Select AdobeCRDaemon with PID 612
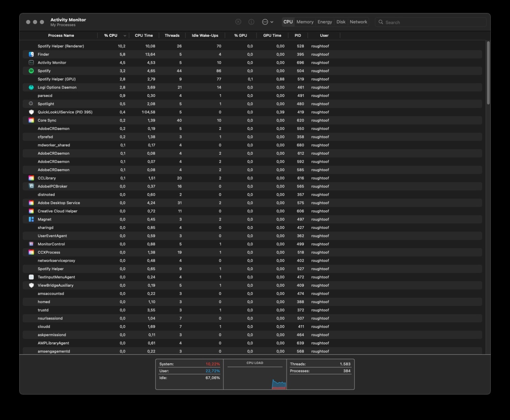 (252, 153)
